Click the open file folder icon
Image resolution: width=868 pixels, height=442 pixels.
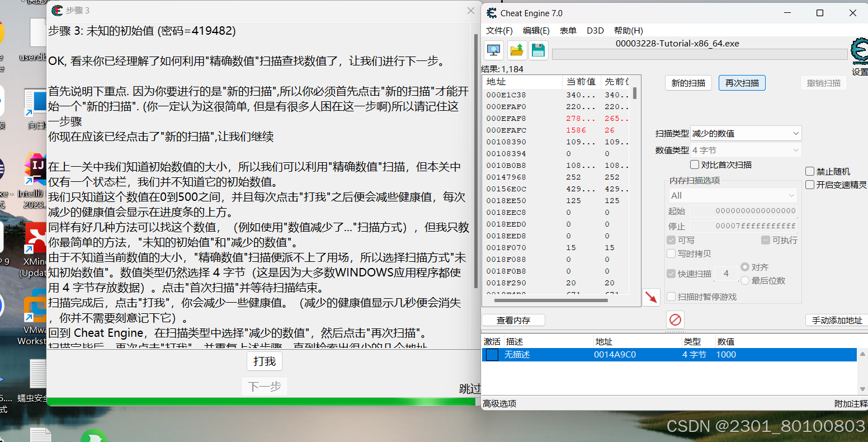(x=517, y=50)
